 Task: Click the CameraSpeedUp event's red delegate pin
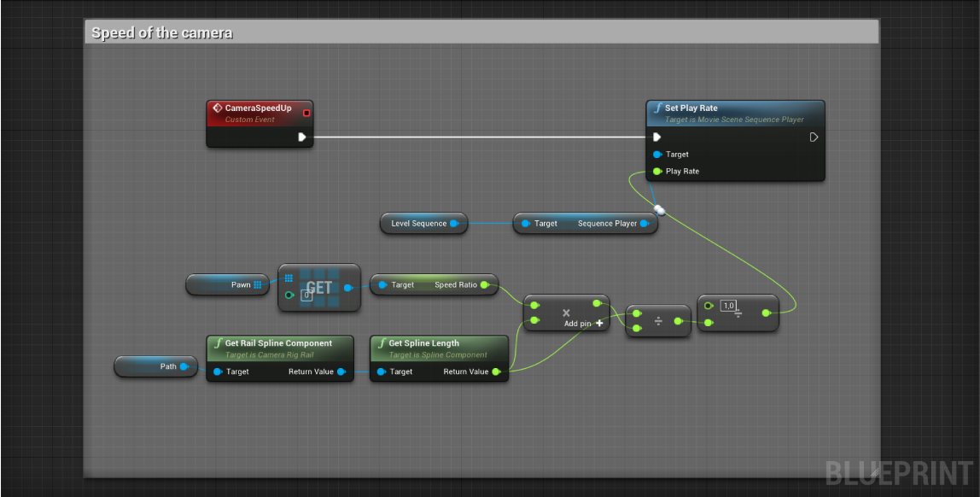(x=306, y=112)
